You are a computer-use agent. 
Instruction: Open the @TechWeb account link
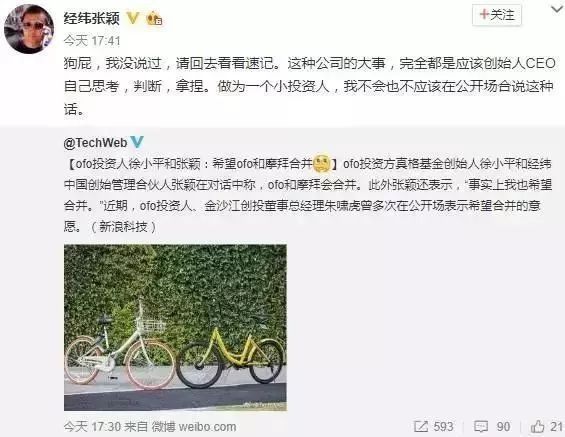pos(95,143)
